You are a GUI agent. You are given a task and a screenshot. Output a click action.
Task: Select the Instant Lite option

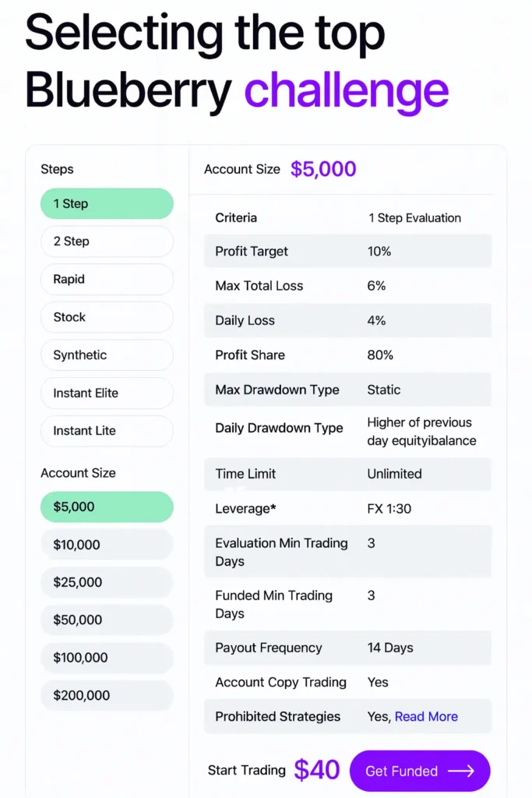pos(107,431)
